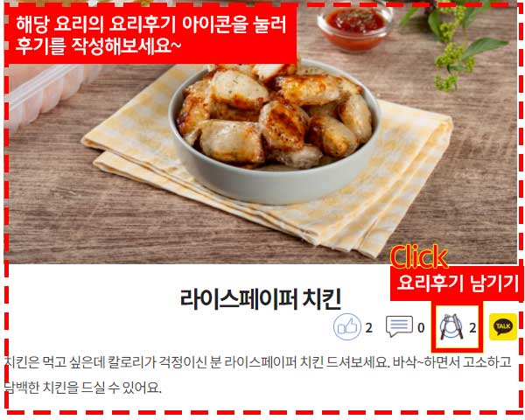Click the thumbs-up like icon
This screenshot has width=525, height=420.
[x=347, y=327]
